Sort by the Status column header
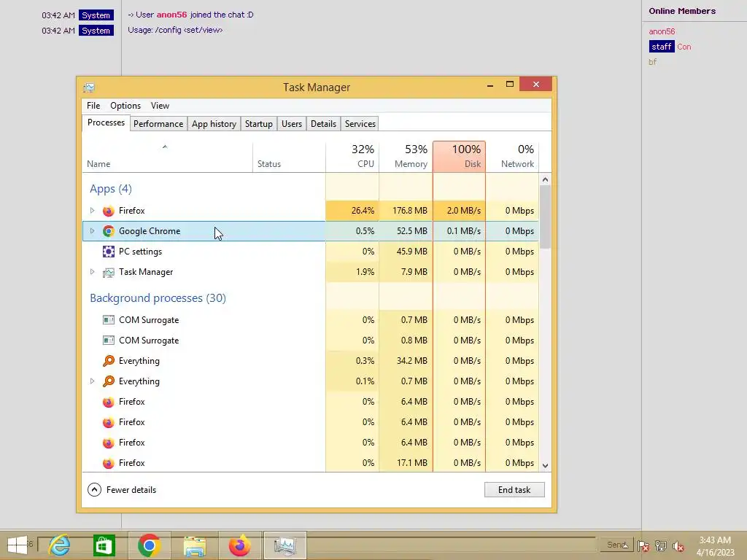 (289, 157)
